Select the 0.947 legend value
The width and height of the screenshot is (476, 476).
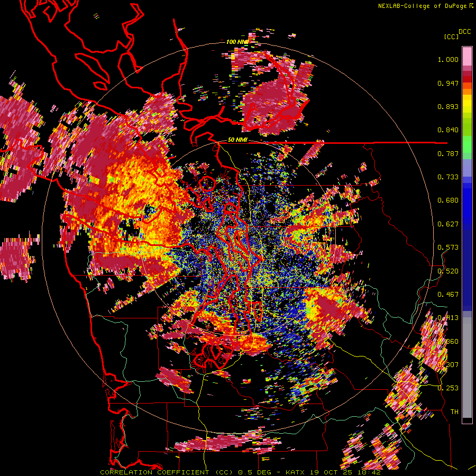pyautogui.click(x=448, y=83)
